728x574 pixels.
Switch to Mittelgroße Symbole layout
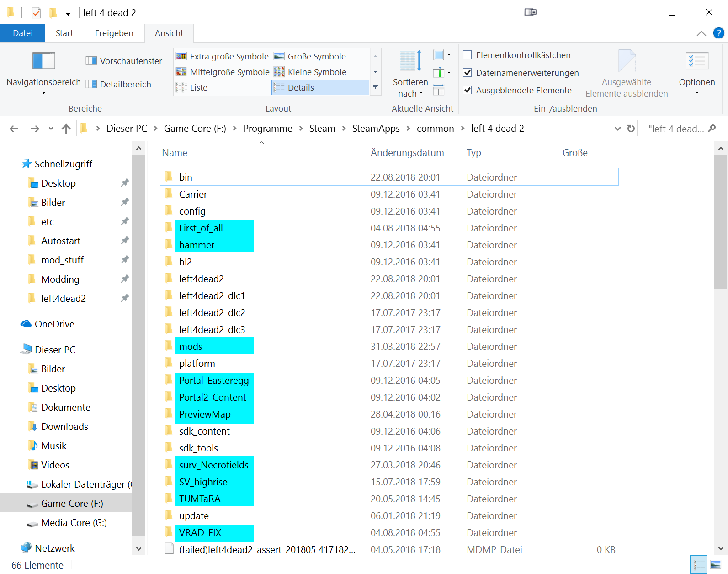223,72
